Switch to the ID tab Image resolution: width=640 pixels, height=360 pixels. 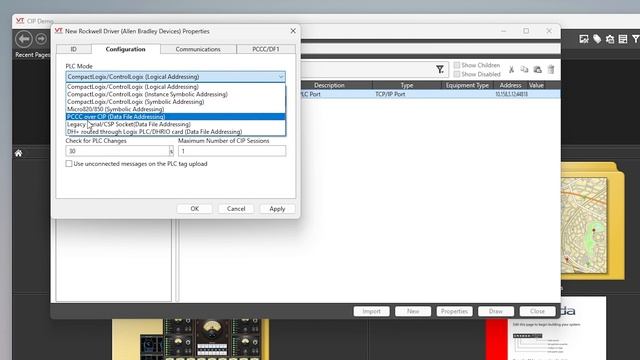[x=73, y=49]
